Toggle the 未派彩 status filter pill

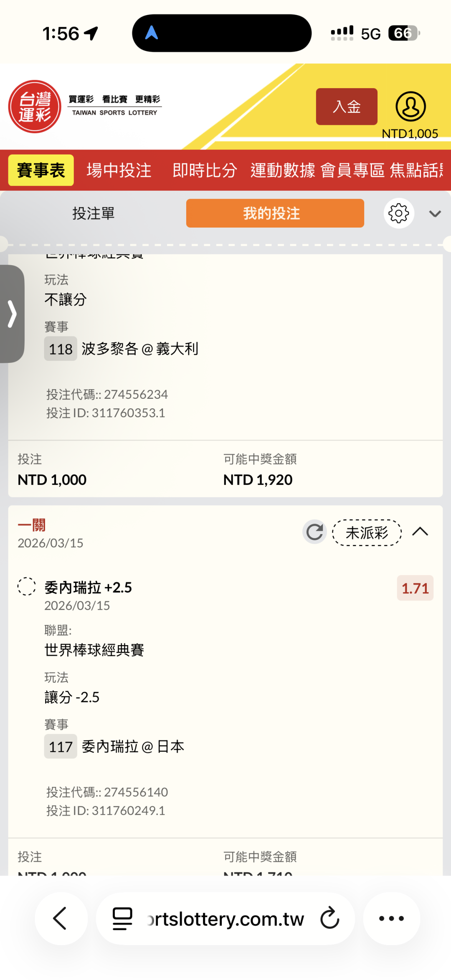pyautogui.click(x=367, y=533)
